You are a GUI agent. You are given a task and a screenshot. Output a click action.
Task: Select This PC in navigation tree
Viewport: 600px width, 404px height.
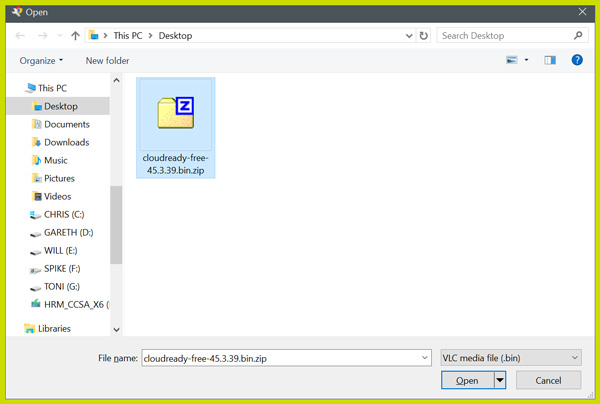46,88
